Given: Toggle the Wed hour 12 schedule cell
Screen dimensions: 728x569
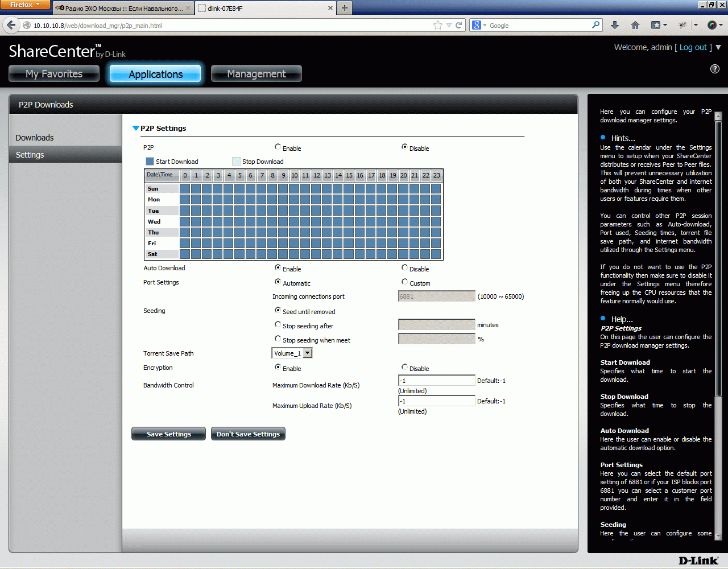Looking at the screenshot, I should [316, 221].
